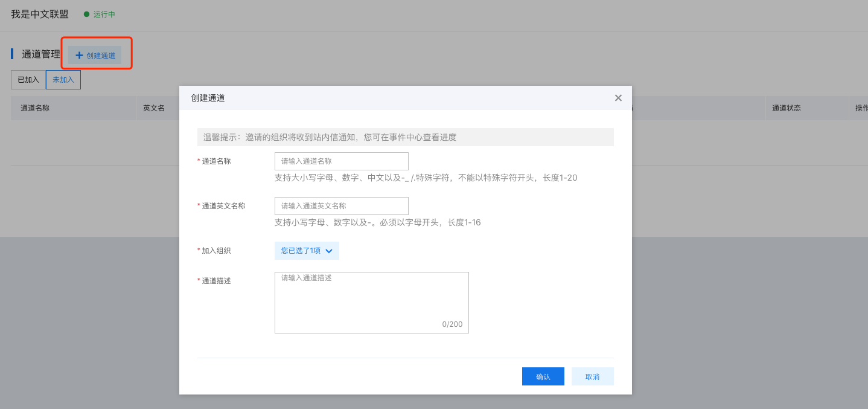This screenshot has width=868, height=409.
Task: Switch to the 未加入 tab
Action: coord(63,80)
